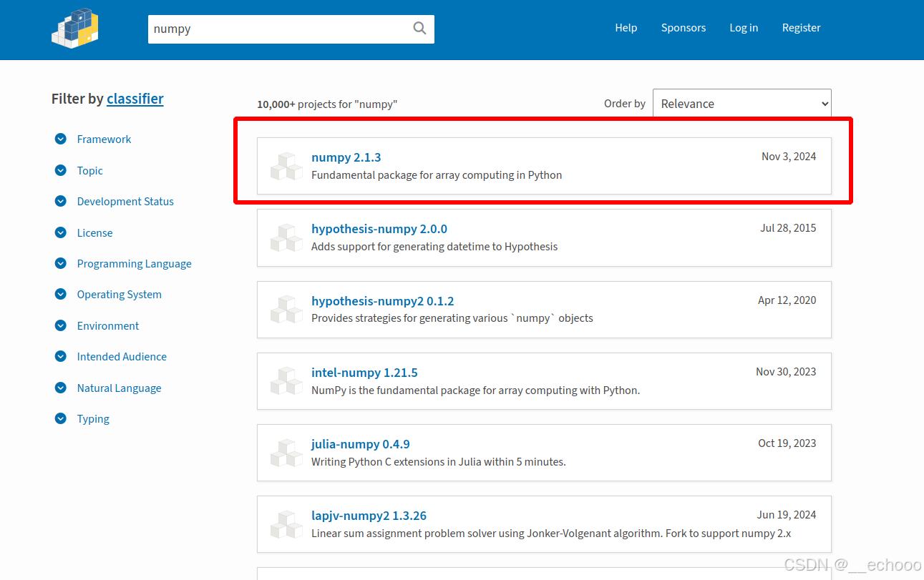The width and height of the screenshot is (924, 580).
Task: Click the Oct 19, 2023 release date
Action: click(787, 443)
